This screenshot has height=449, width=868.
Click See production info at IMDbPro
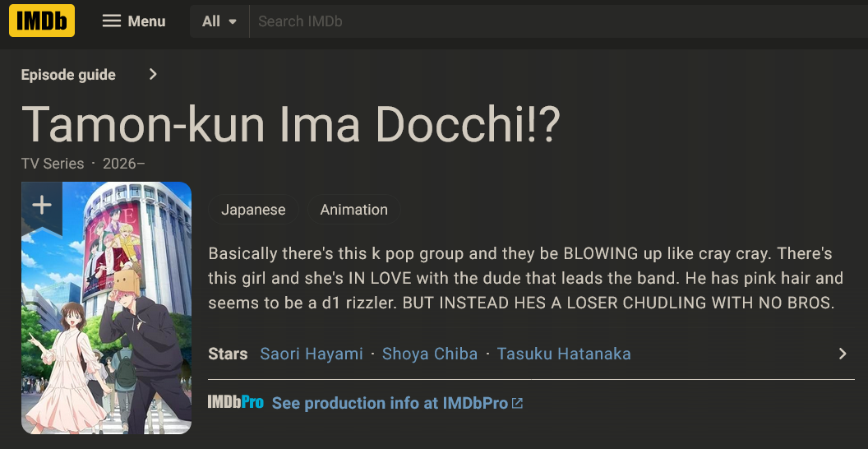pos(390,403)
